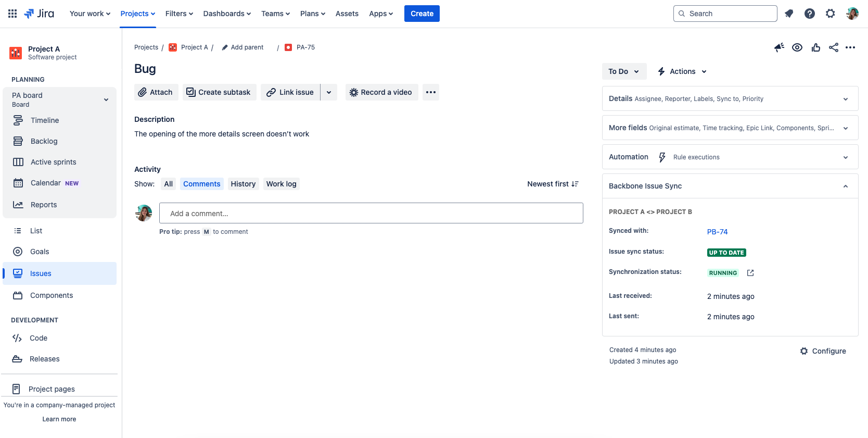Click the Add a comment field
This screenshot has height=438, width=868.
coord(371,213)
